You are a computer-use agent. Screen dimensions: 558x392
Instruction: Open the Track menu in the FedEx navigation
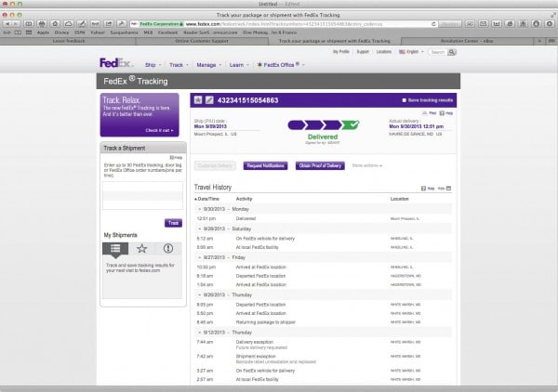click(x=179, y=65)
